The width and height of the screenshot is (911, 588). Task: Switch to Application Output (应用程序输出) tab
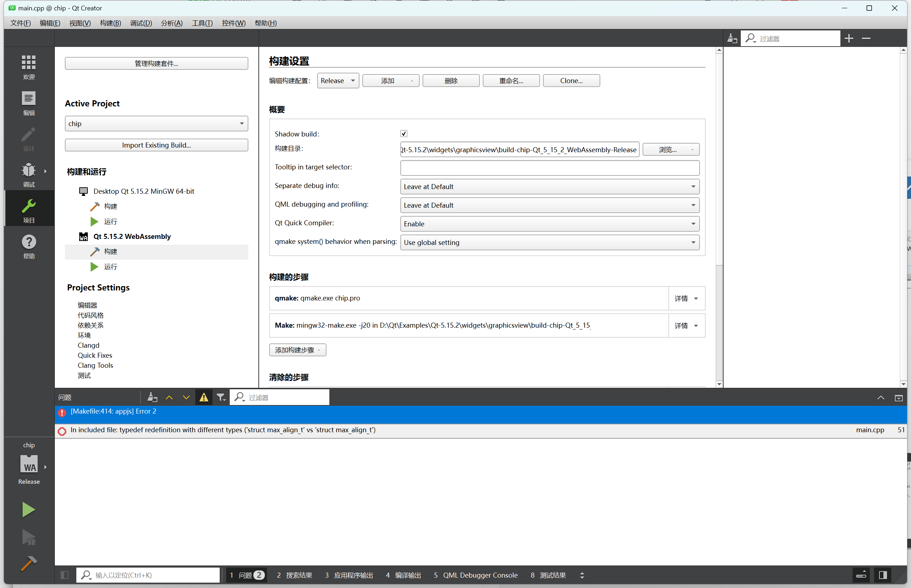point(349,575)
